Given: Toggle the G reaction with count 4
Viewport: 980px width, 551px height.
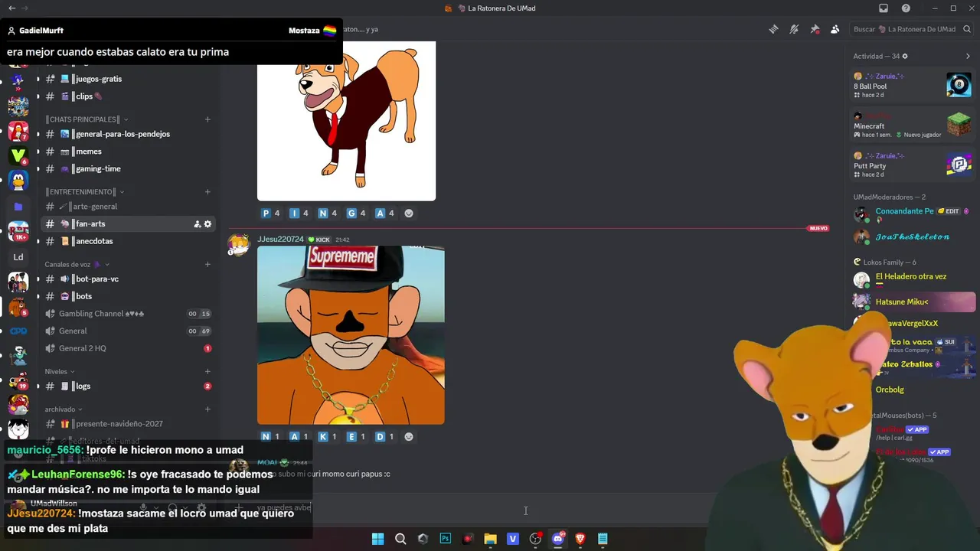Looking at the screenshot, I should pyautogui.click(x=356, y=214).
